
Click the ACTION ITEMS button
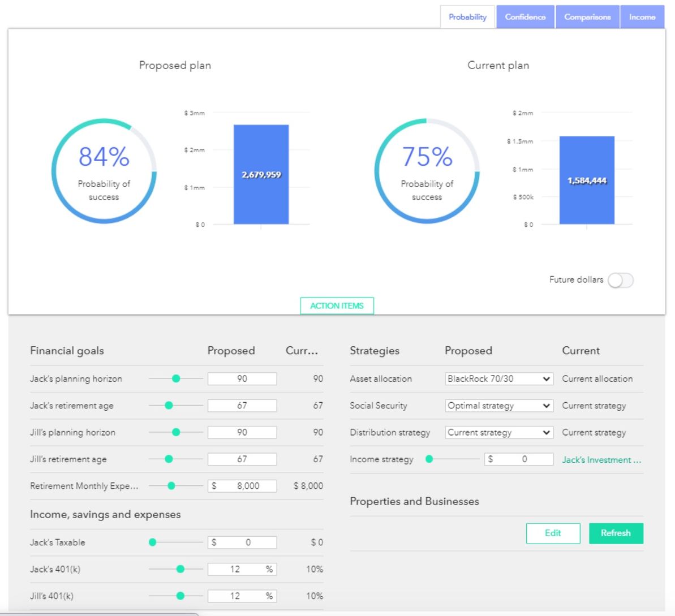(337, 305)
